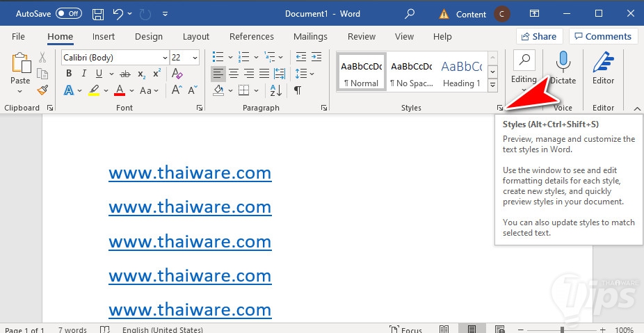Sort text A to Z
This screenshot has width=644, height=333.
click(x=276, y=90)
